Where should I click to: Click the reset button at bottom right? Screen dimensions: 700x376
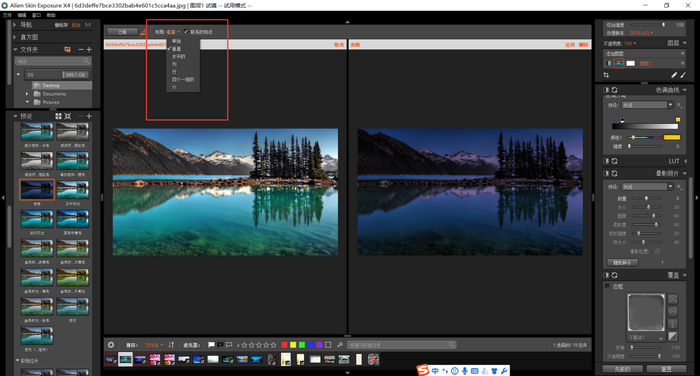[666, 369]
